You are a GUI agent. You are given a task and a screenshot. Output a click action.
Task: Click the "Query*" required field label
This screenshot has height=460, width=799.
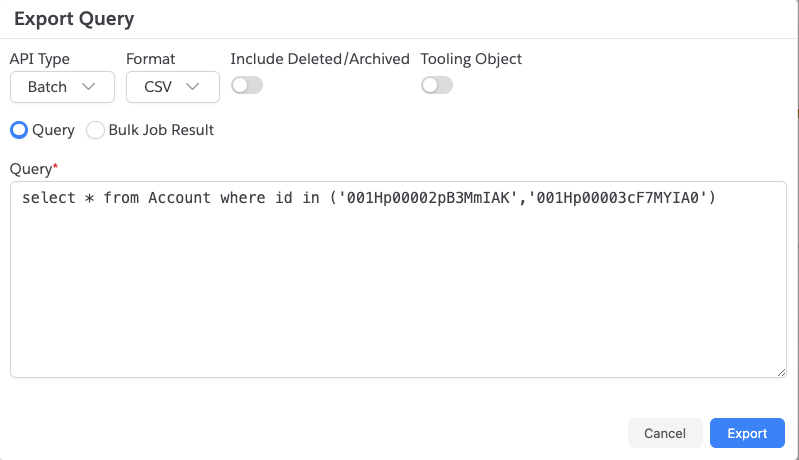(34, 169)
